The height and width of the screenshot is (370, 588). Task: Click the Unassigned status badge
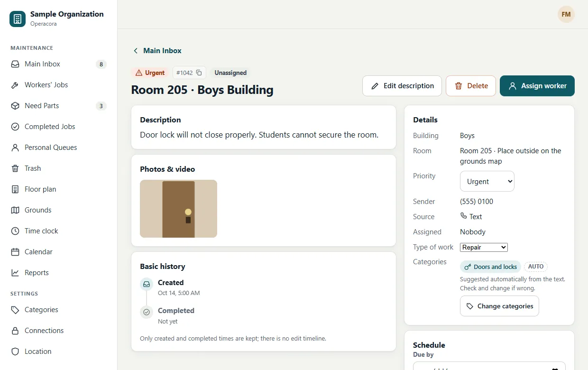click(x=230, y=73)
